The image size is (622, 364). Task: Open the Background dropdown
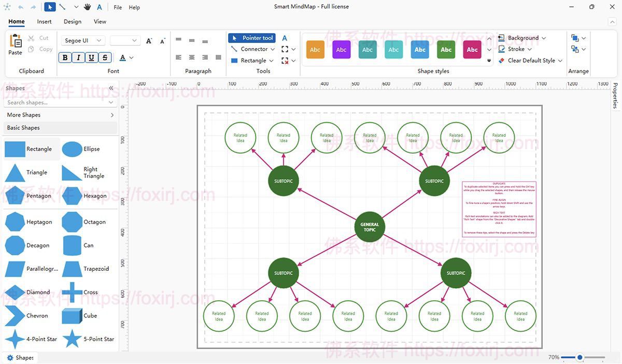(x=522, y=38)
